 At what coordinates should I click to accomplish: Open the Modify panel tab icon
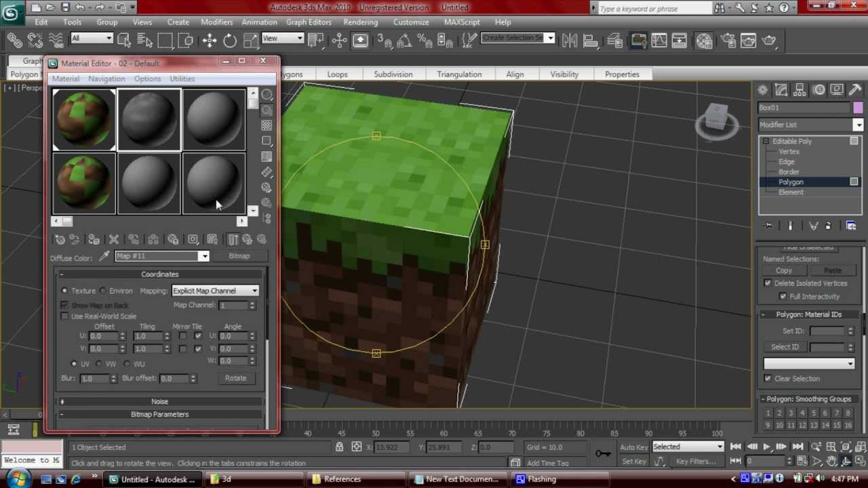point(781,89)
